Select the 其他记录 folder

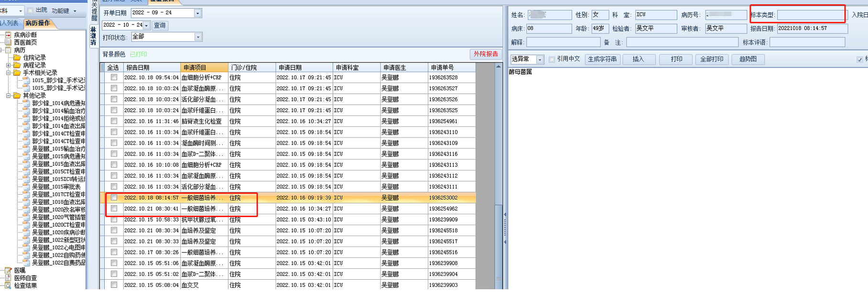pyautogui.click(x=34, y=96)
